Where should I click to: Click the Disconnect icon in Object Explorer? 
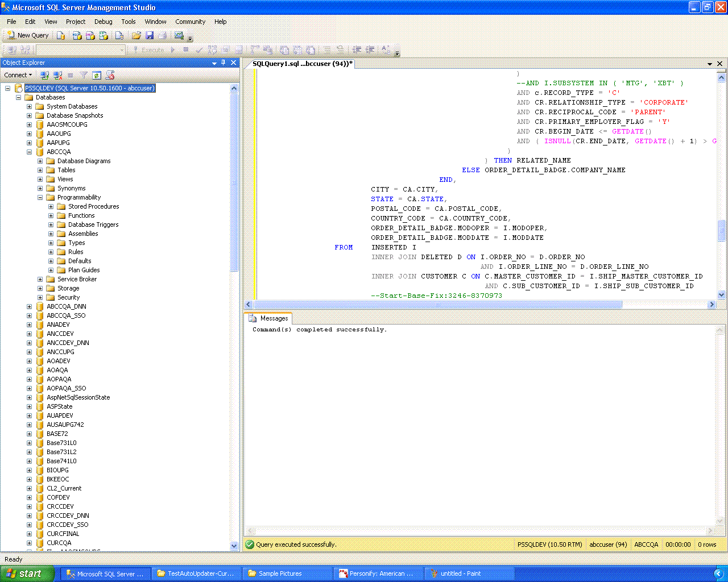tap(57, 75)
